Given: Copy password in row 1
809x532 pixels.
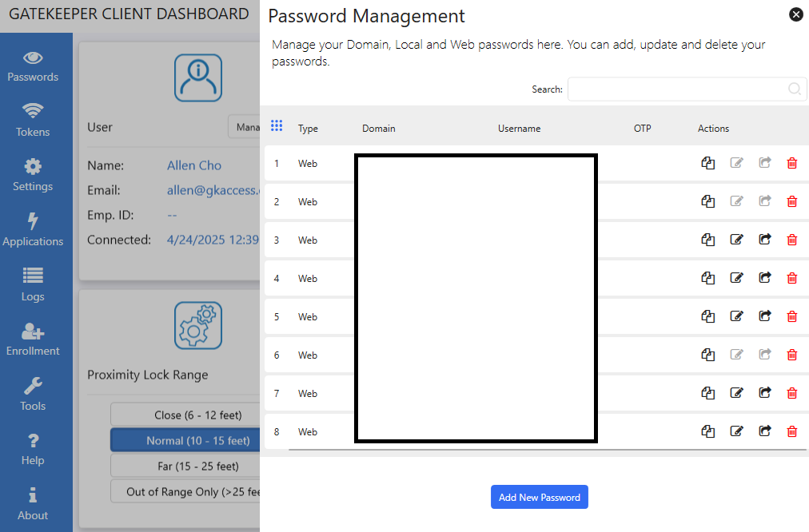Looking at the screenshot, I should click(707, 163).
